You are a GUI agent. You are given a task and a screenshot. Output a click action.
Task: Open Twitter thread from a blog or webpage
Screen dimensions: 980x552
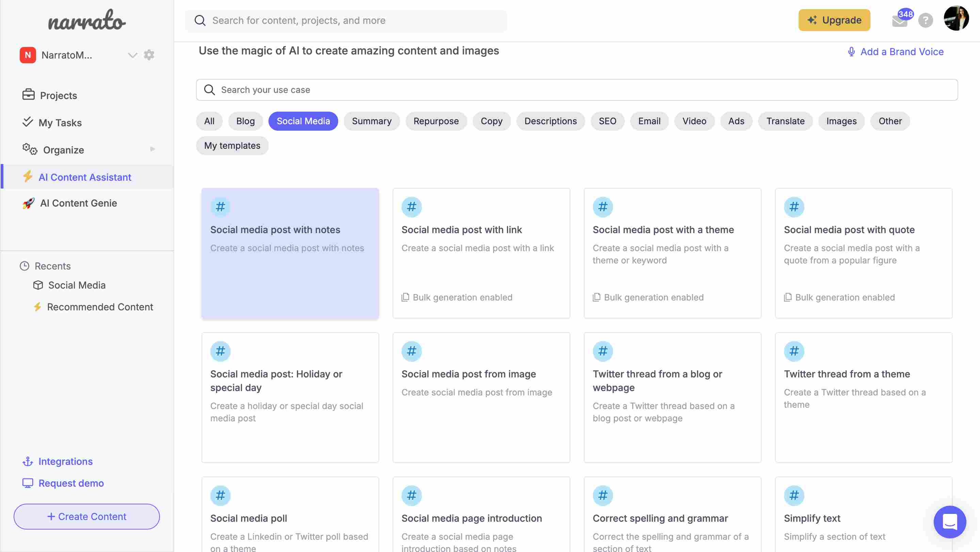pyautogui.click(x=673, y=397)
